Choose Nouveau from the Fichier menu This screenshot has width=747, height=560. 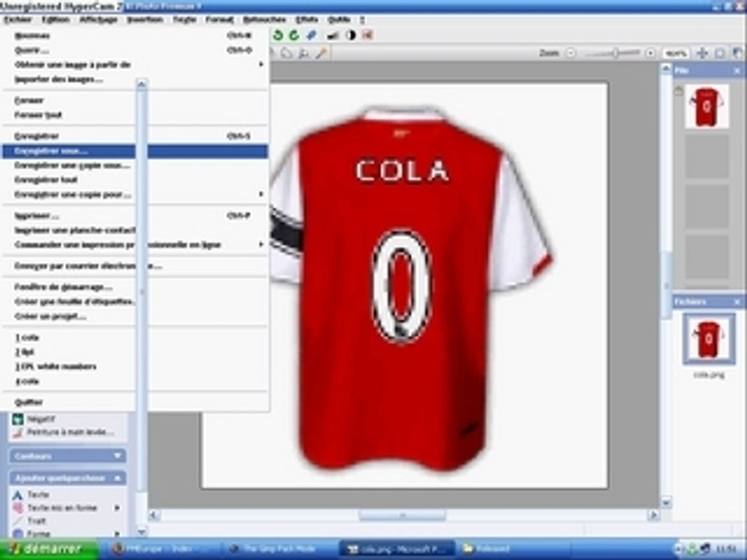click(135, 36)
